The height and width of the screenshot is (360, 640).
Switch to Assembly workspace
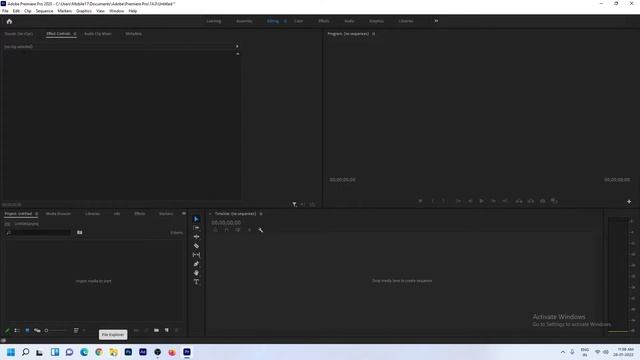coord(244,21)
